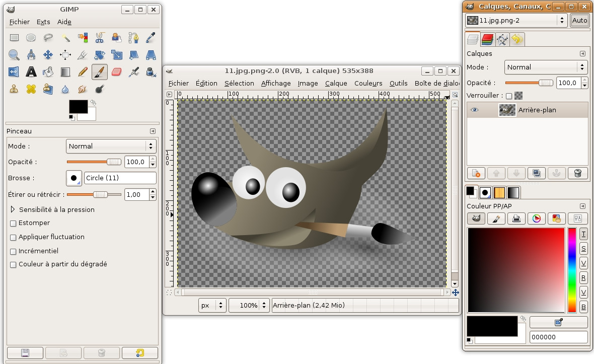Click the delete layer trash icon
The height and width of the screenshot is (364, 594).
point(577,173)
